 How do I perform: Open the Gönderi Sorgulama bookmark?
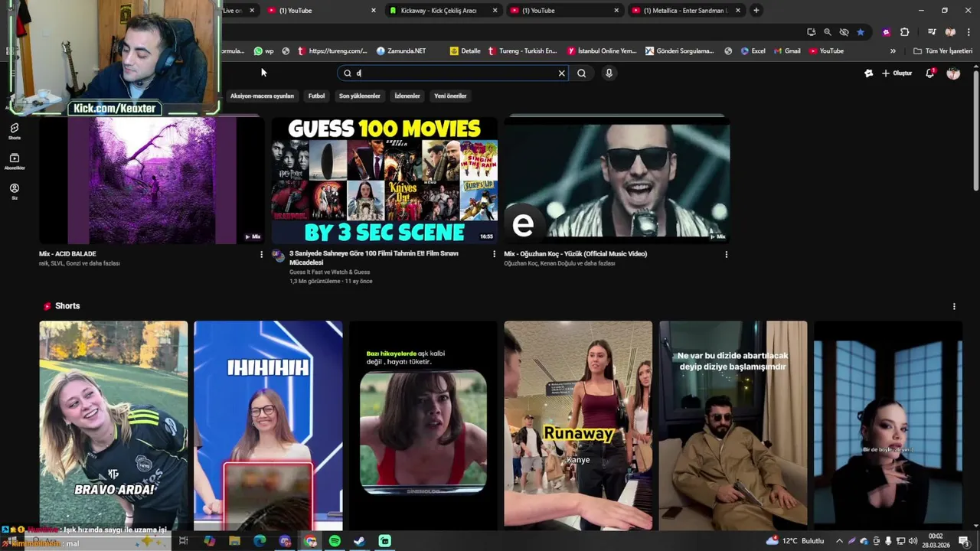pos(680,51)
